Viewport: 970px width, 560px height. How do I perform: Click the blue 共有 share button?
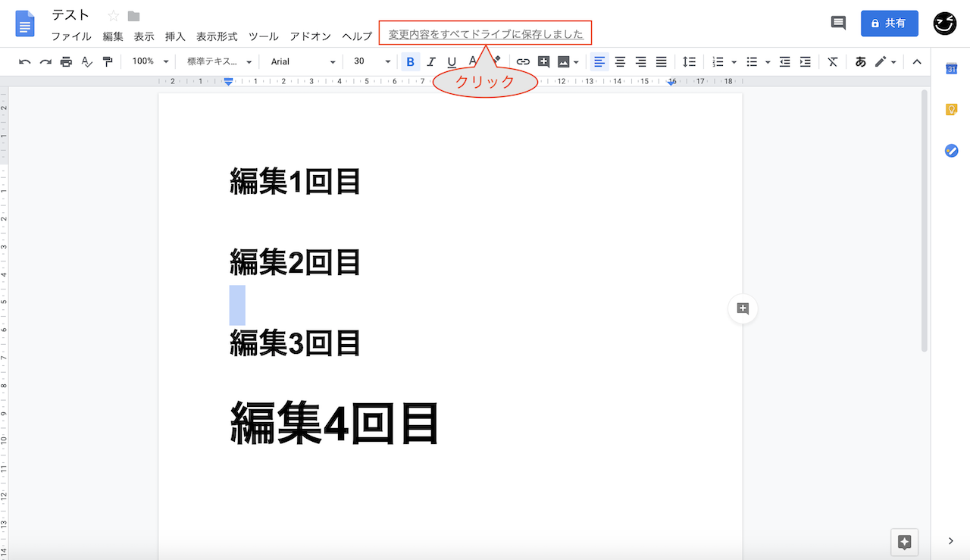coord(889,23)
